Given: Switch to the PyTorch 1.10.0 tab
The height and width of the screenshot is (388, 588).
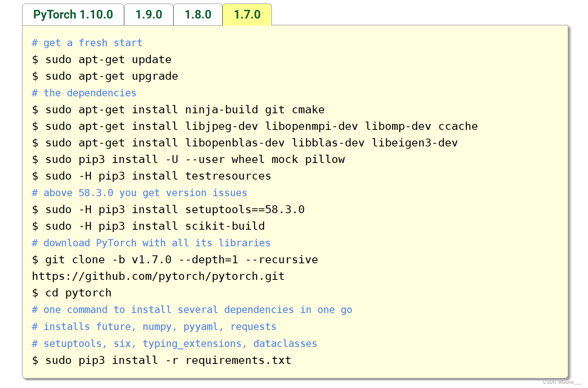Looking at the screenshot, I should click(x=73, y=15).
